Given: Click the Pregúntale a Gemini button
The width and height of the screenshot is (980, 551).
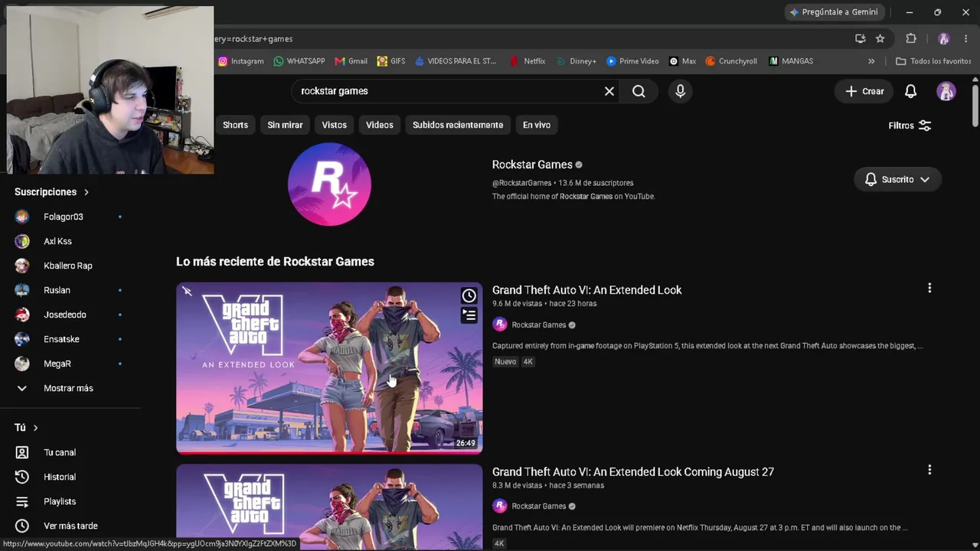Looking at the screenshot, I should pos(835,12).
